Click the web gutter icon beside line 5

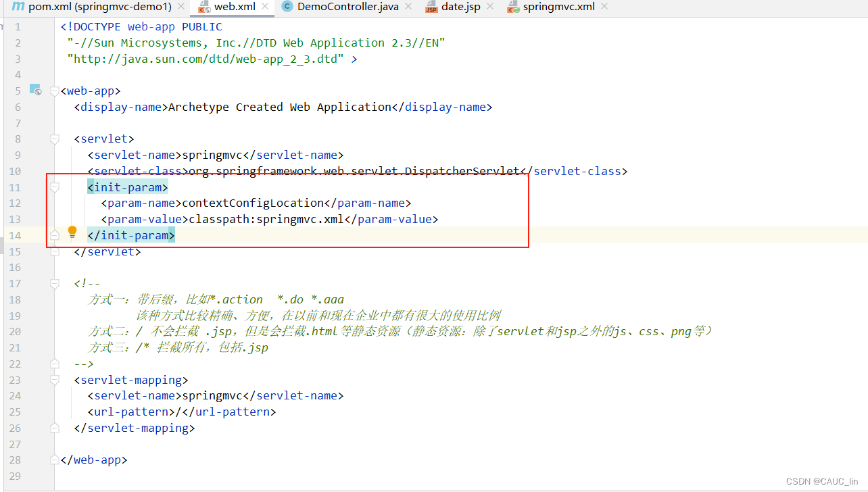[36, 90]
